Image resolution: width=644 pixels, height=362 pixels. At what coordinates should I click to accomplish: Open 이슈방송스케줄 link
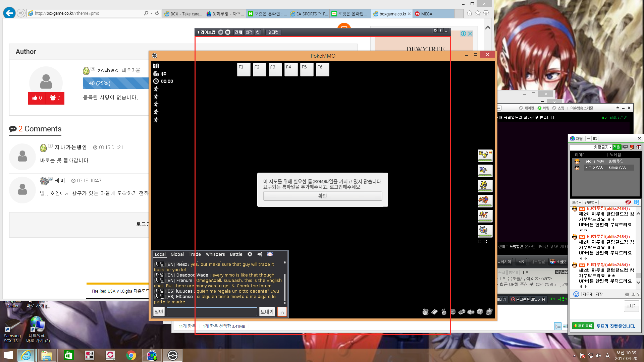click(x=582, y=108)
